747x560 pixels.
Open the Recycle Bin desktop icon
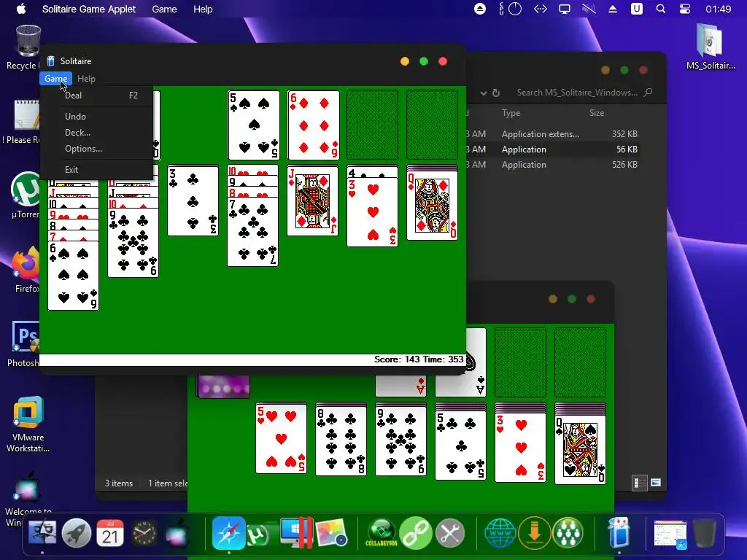[x=28, y=47]
